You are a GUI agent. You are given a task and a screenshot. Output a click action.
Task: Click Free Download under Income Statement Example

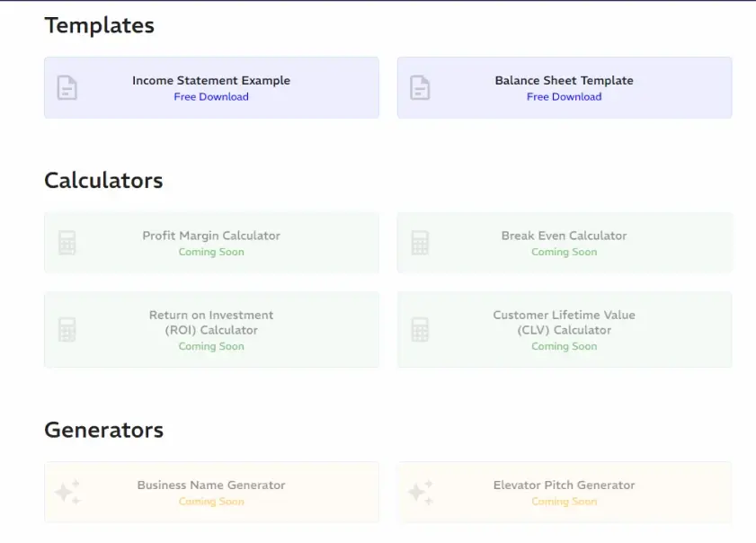(211, 97)
